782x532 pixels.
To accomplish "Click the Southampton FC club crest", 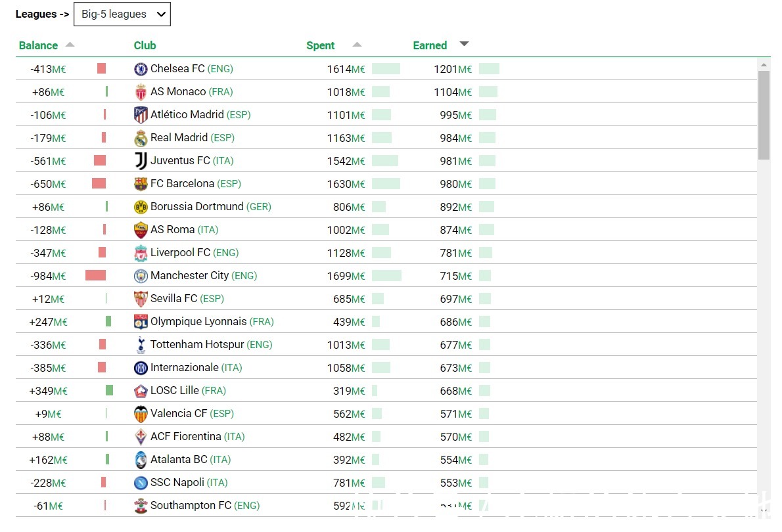I will pyautogui.click(x=141, y=505).
